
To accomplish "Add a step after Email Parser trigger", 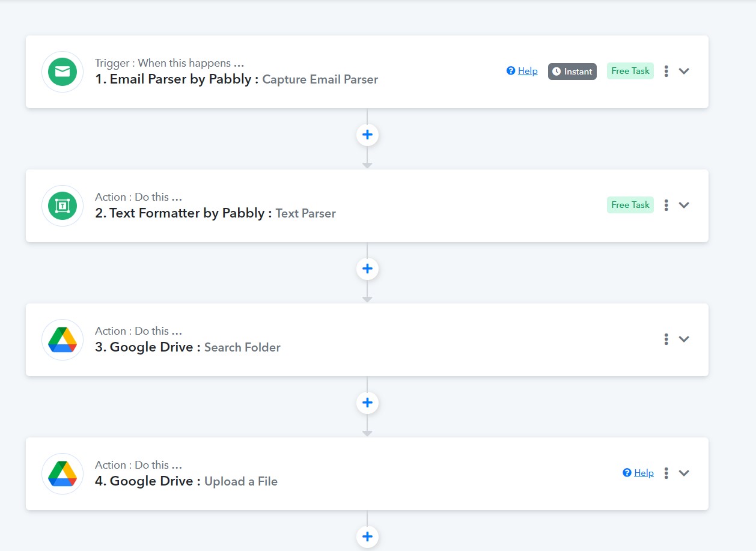I will (x=367, y=135).
